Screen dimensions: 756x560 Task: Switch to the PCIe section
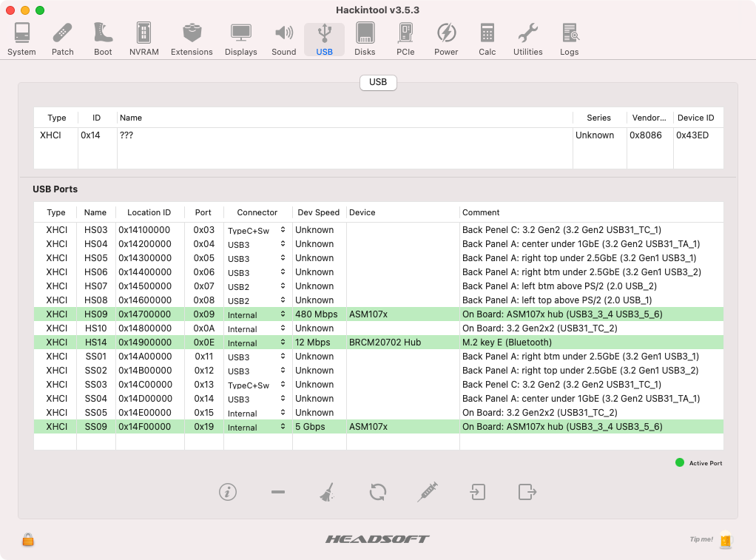click(405, 39)
